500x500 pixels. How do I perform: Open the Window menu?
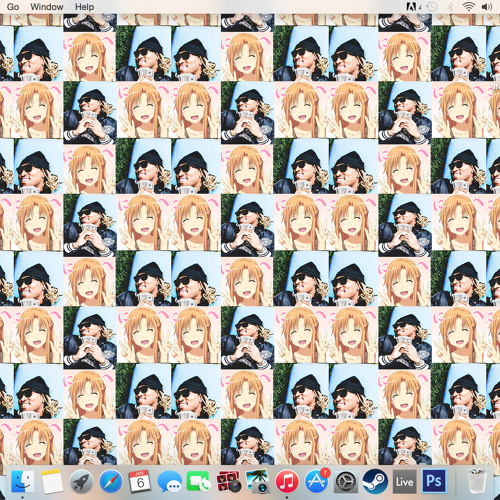click(47, 7)
